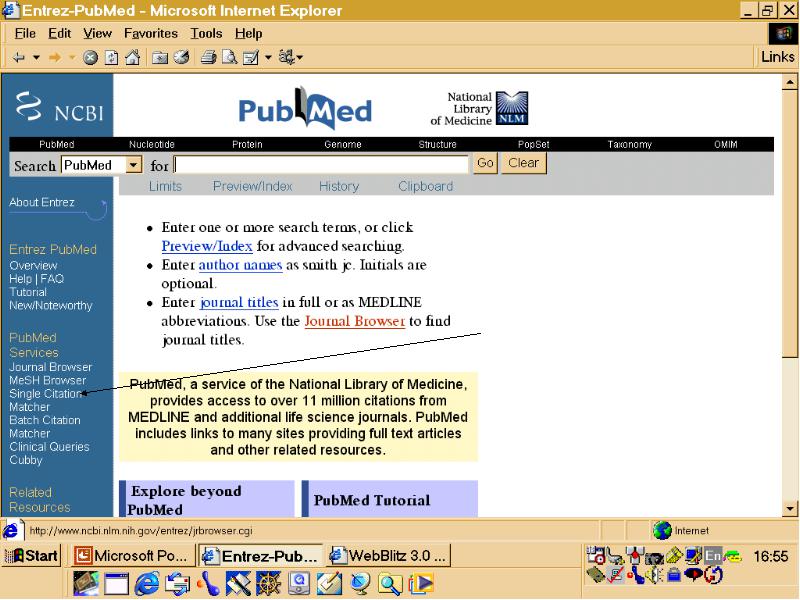Select PopSet in the black database bar

[x=533, y=144]
